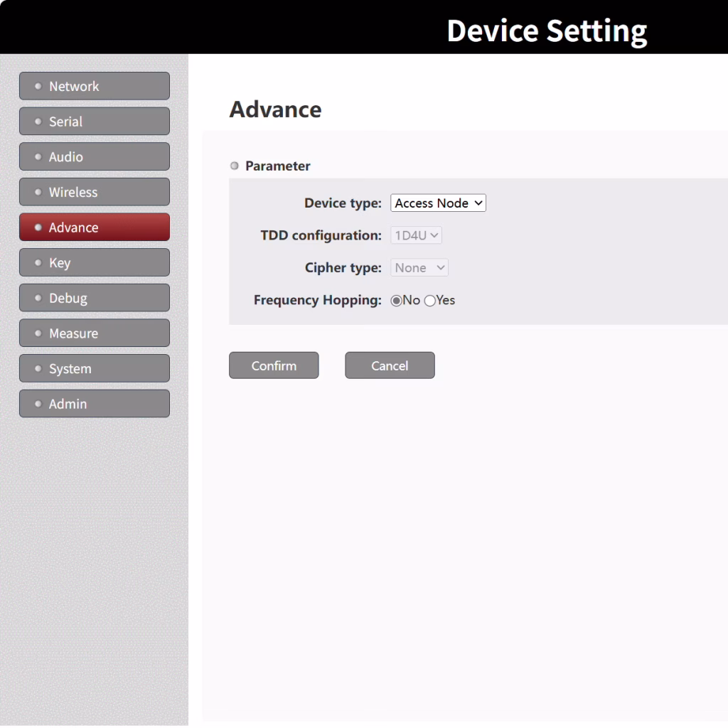Open the Network settings page
728x728 pixels.
[94, 85]
